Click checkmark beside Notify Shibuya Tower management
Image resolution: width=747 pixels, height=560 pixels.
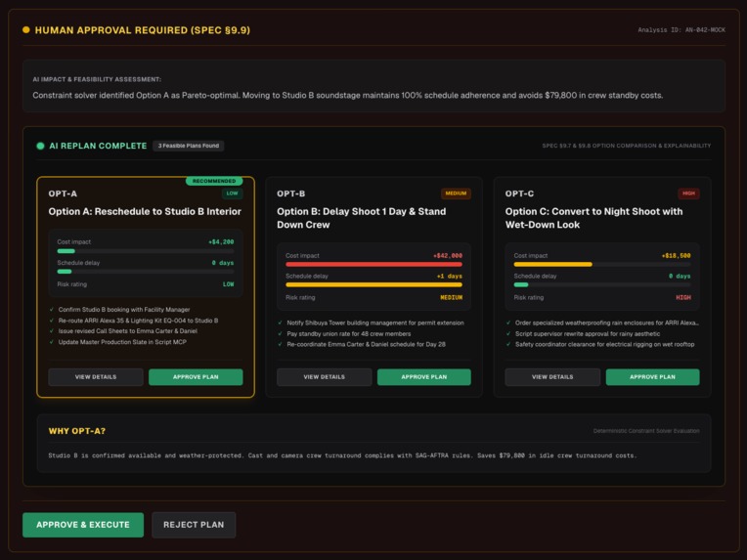(x=280, y=323)
